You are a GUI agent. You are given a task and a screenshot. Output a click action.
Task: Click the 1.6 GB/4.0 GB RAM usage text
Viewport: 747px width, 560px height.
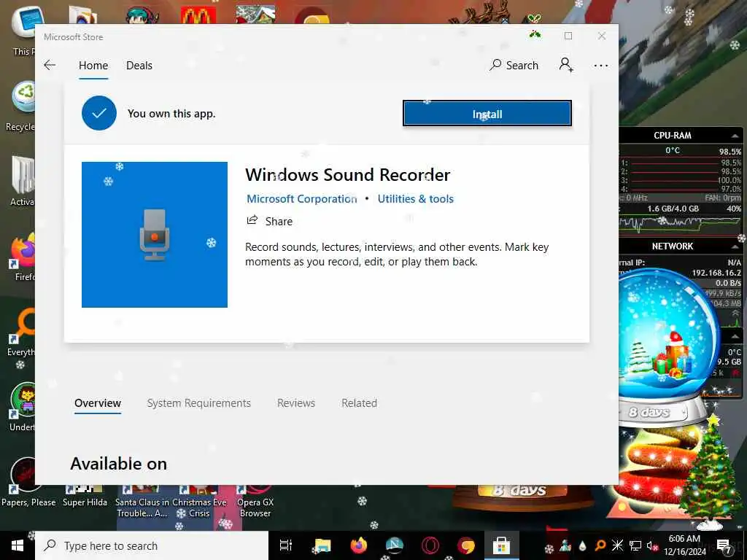point(673,209)
